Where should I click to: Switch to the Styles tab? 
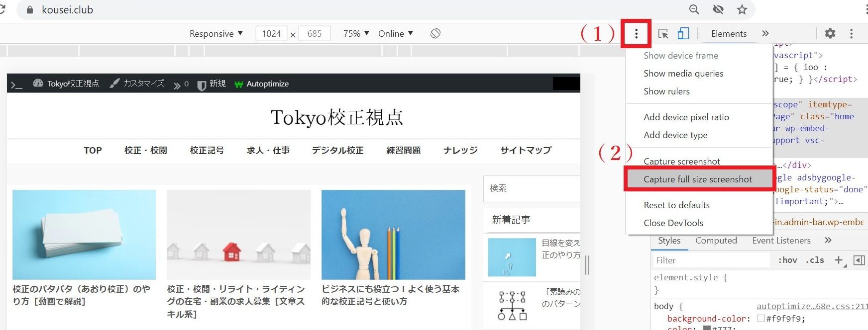coord(669,241)
